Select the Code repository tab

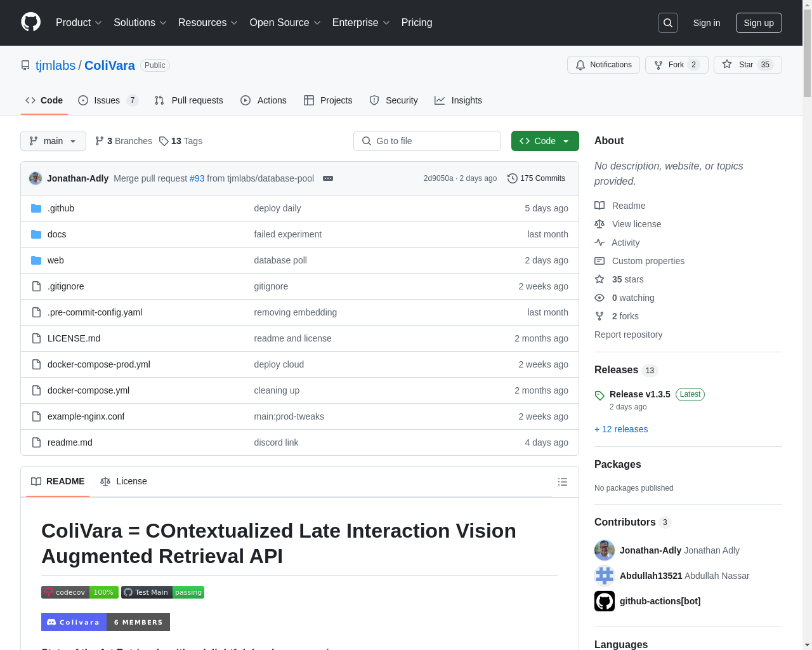(x=44, y=100)
